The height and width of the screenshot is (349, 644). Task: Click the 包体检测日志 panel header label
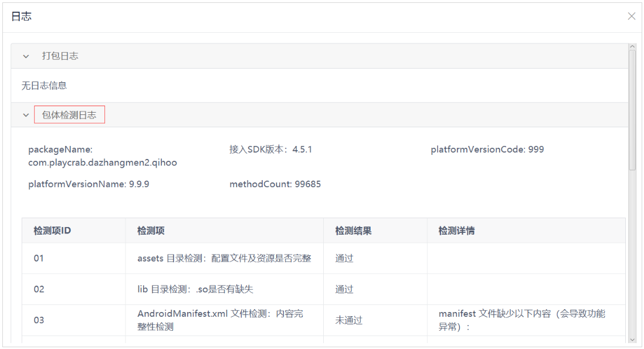click(x=69, y=115)
